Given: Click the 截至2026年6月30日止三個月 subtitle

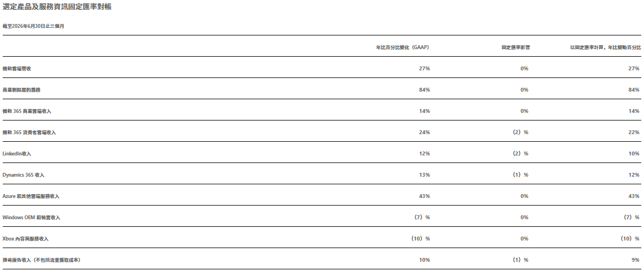Looking at the screenshot, I should coord(33,26).
